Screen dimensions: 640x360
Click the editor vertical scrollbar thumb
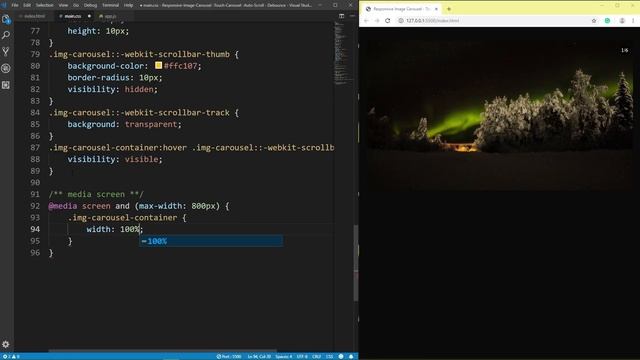[356, 263]
